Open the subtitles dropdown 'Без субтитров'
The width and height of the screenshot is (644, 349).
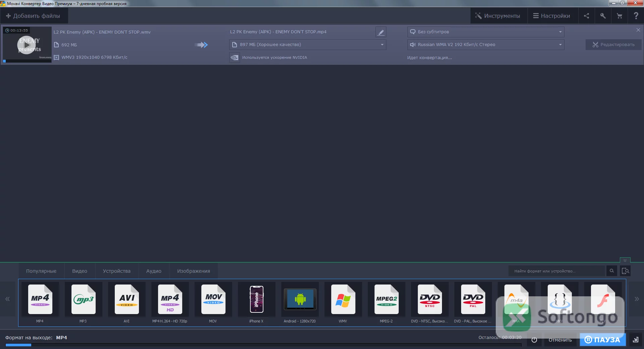point(486,32)
